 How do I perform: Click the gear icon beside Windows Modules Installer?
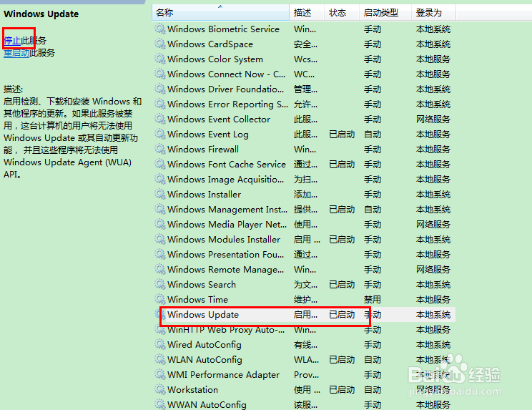point(159,239)
